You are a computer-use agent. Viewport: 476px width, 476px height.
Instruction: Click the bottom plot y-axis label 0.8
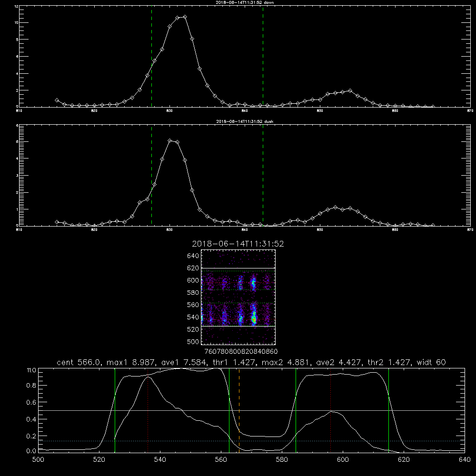[31, 386]
